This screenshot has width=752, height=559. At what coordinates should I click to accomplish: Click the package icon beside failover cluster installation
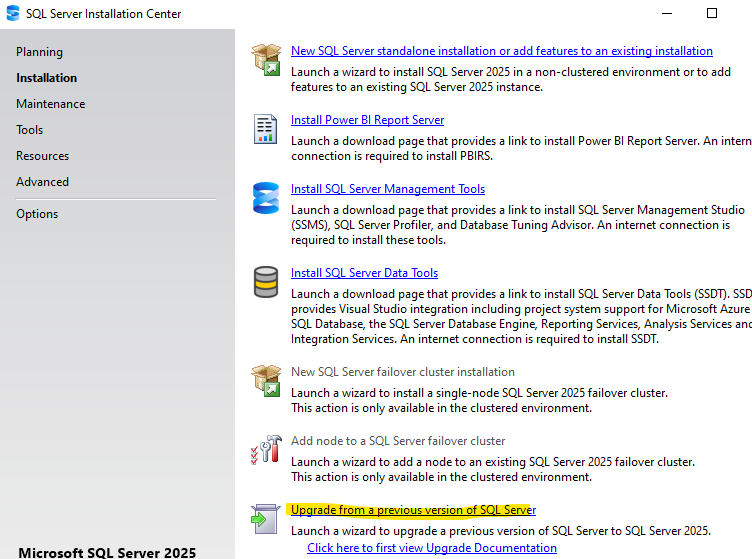pyautogui.click(x=266, y=381)
